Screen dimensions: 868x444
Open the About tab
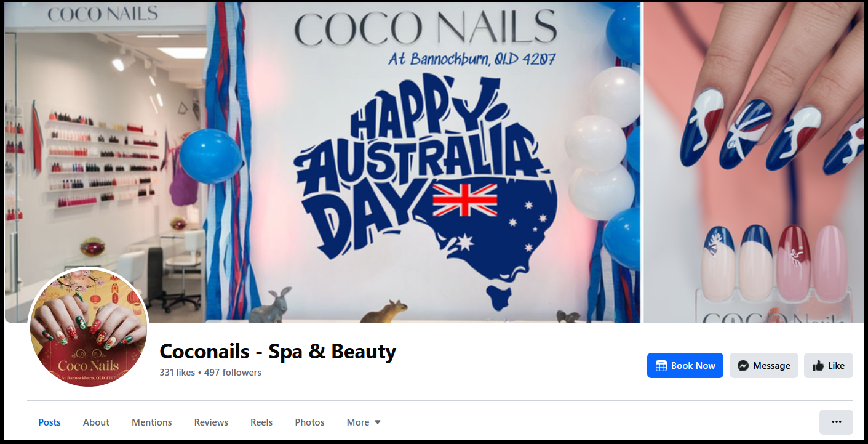pyautogui.click(x=96, y=422)
